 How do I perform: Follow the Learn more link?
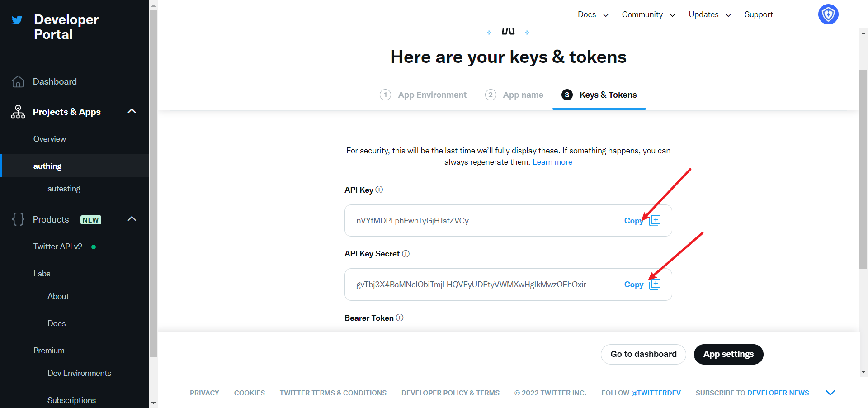552,162
